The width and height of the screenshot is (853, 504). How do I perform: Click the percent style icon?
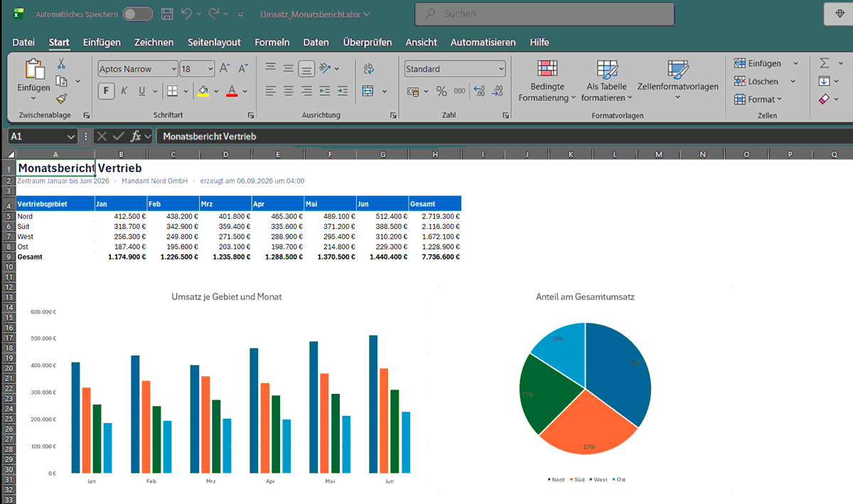pos(441,91)
